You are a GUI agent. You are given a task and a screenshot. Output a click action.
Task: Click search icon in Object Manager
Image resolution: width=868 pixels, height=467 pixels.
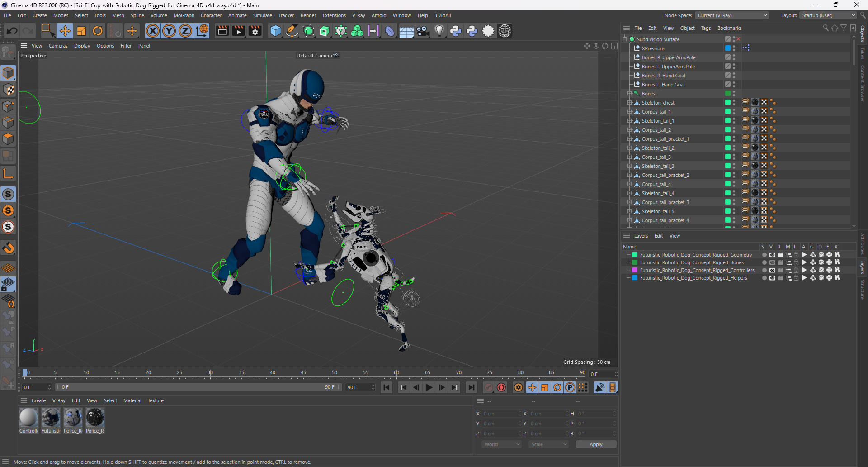pos(826,28)
